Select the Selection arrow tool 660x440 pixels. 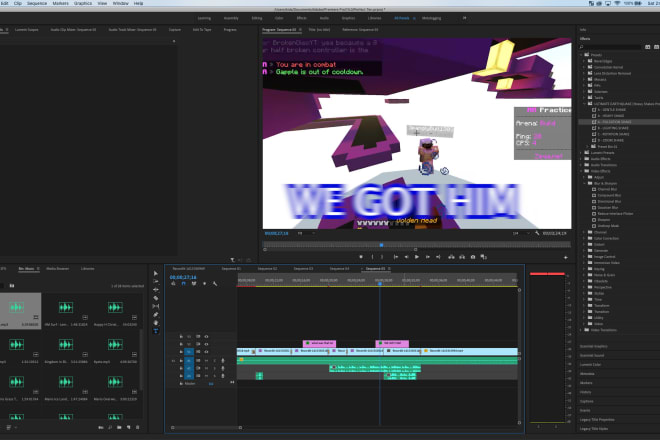(156, 273)
